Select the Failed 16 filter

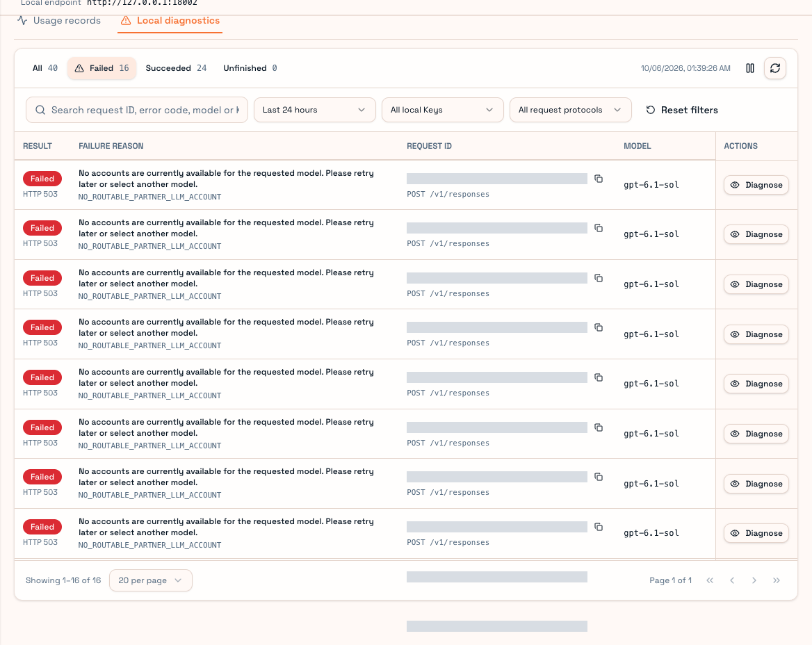(101, 68)
